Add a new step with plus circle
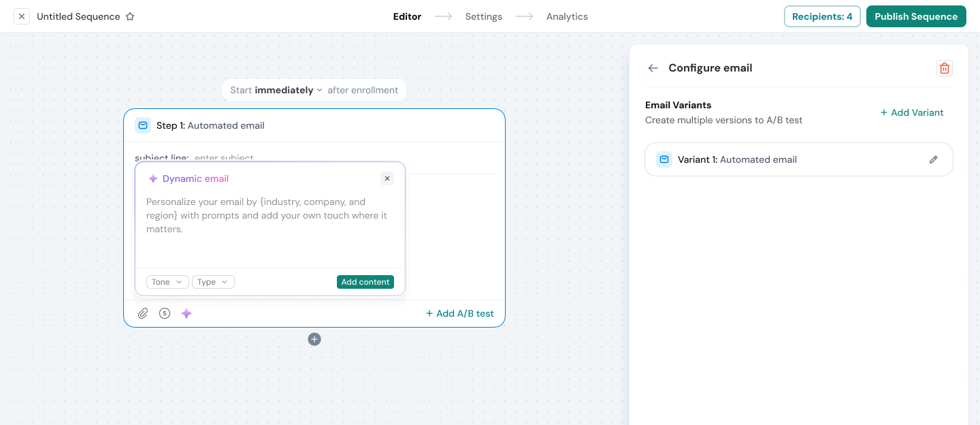Viewport: 980px width, 425px height. click(x=314, y=339)
